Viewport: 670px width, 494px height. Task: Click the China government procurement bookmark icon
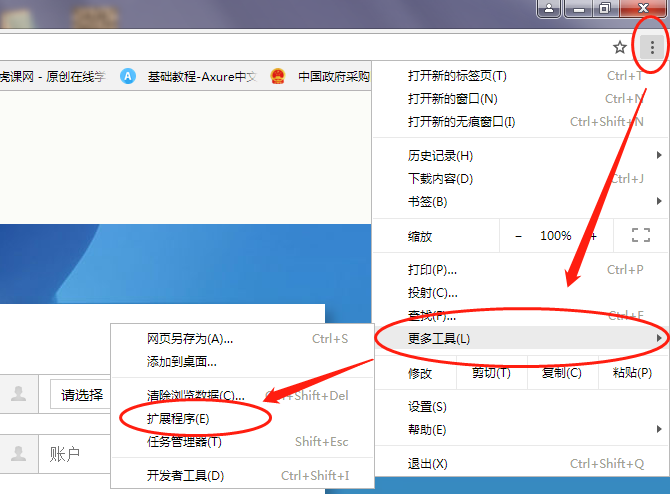(x=278, y=76)
